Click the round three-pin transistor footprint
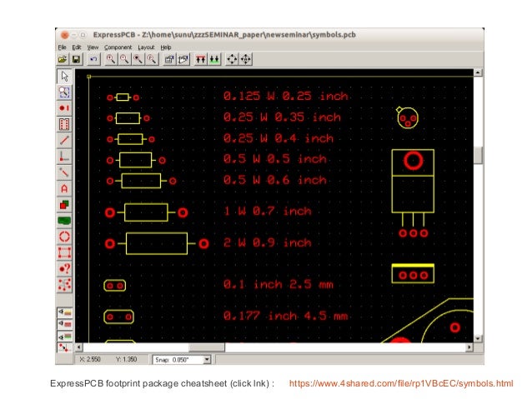Image resolution: width=532 pixels, height=399 pixels. pos(408,117)
